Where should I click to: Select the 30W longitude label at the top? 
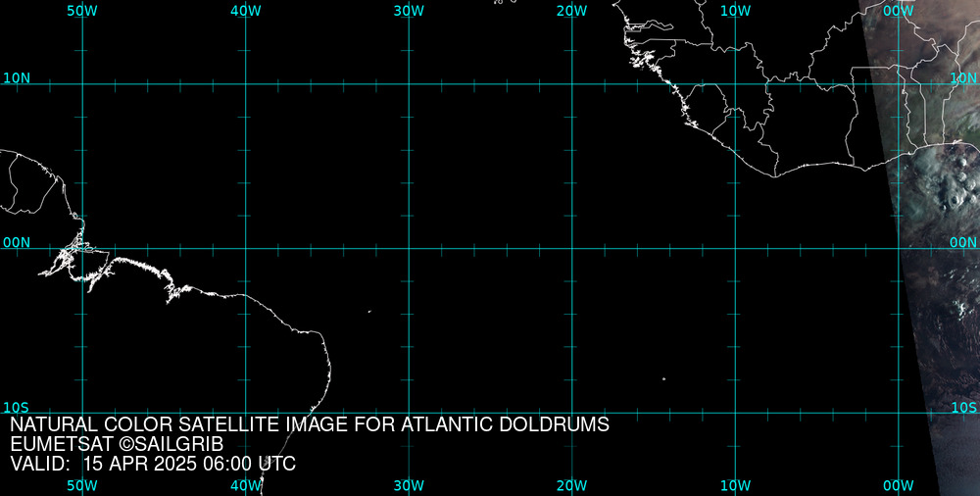tap(409, 11)
